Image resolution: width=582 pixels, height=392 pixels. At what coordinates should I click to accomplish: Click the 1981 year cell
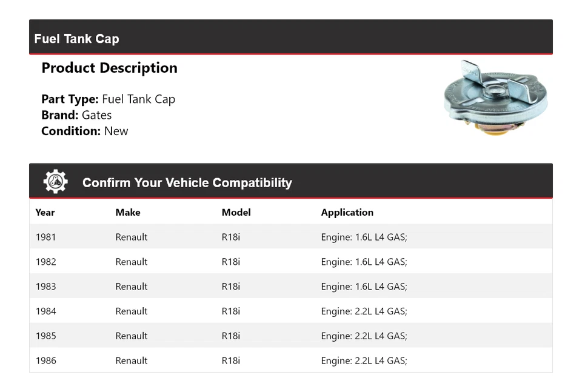[x=45, y=237]
